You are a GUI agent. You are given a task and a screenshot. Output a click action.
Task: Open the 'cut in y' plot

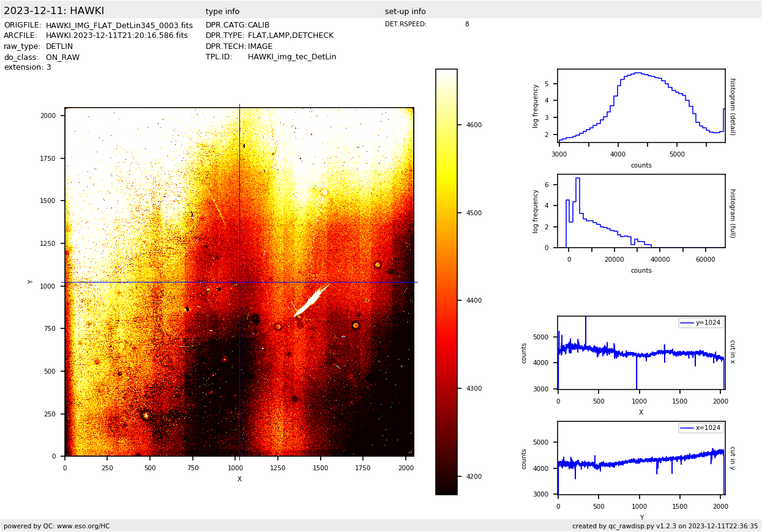[x=641, y=457]
